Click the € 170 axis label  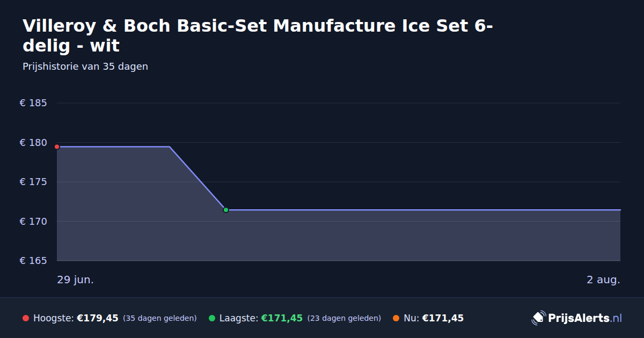coord(33,222)
